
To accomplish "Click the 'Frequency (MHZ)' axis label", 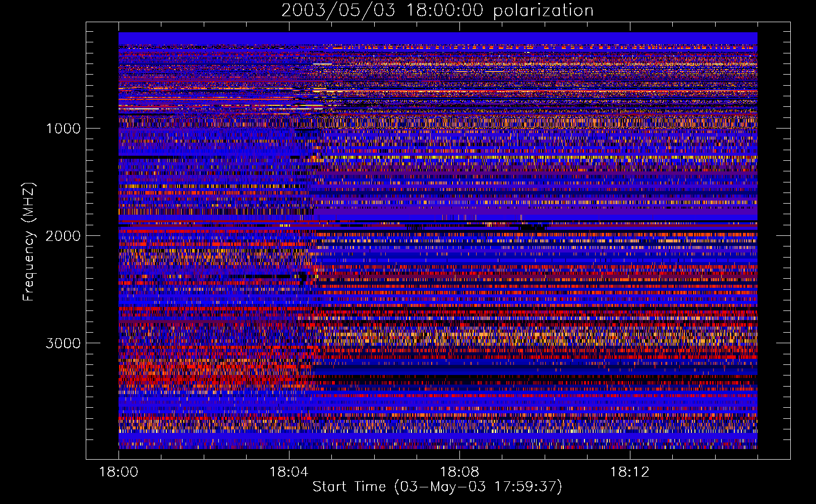I will point(29,242).
